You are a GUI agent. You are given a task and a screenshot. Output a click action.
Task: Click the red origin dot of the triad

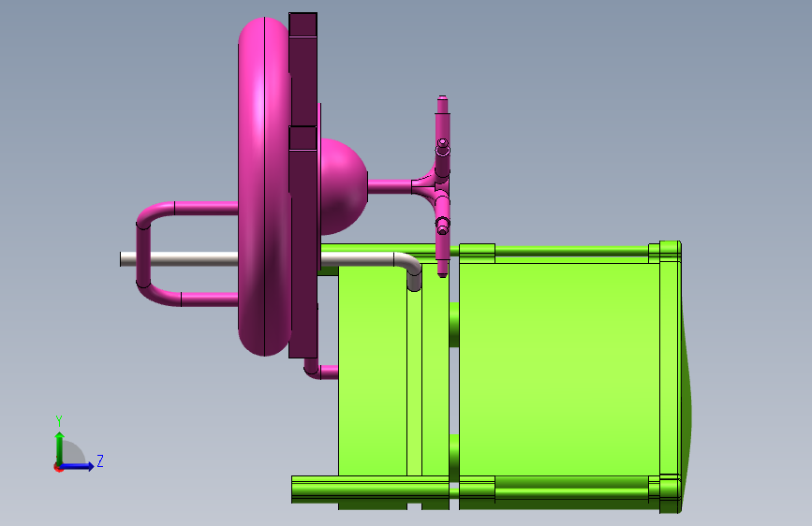click(x=58, y=468)
